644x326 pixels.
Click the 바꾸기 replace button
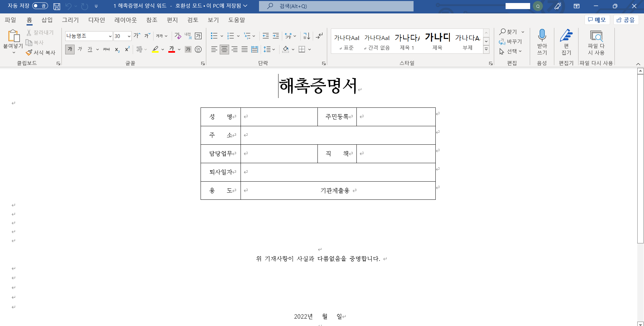click(x=510, y=41)
